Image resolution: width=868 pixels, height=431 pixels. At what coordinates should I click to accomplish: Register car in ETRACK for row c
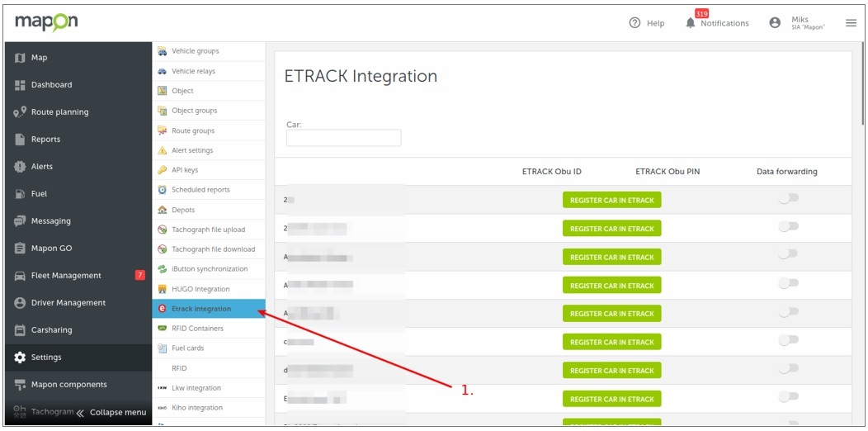tap(611, 343)
